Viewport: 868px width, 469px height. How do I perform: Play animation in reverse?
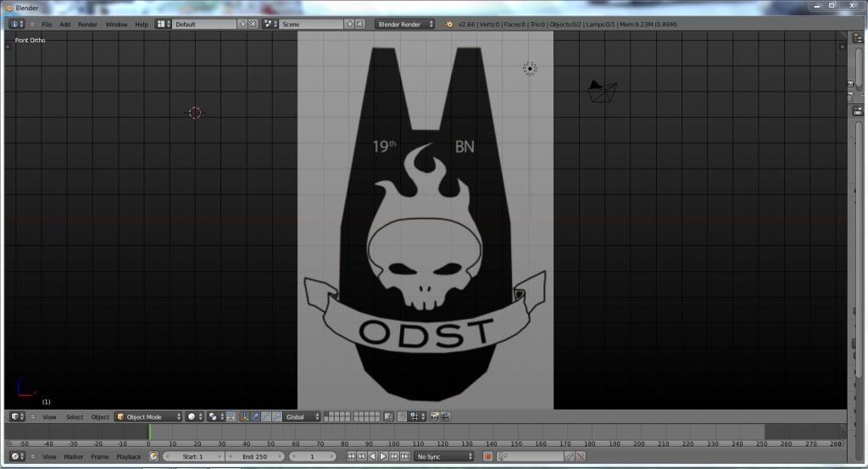372,456
